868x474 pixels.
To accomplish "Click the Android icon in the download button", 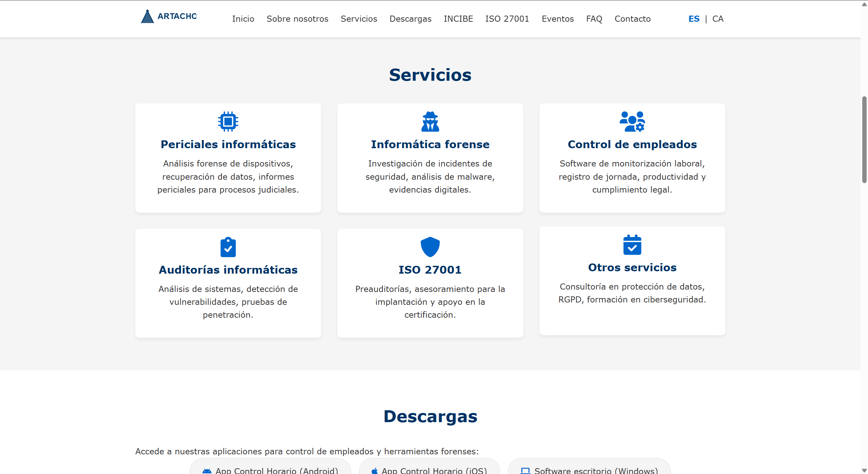I will 207,471.
